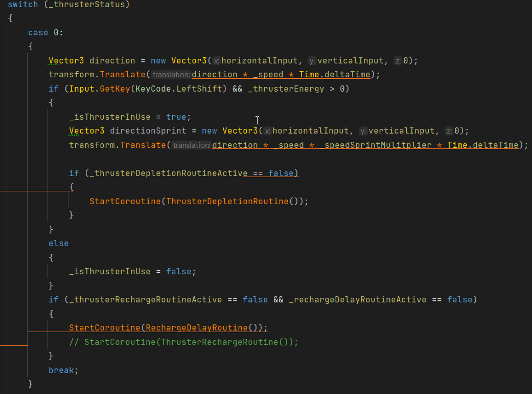
Task: Click the z hint in directionSprint Vector3
Action: (449, 130)
